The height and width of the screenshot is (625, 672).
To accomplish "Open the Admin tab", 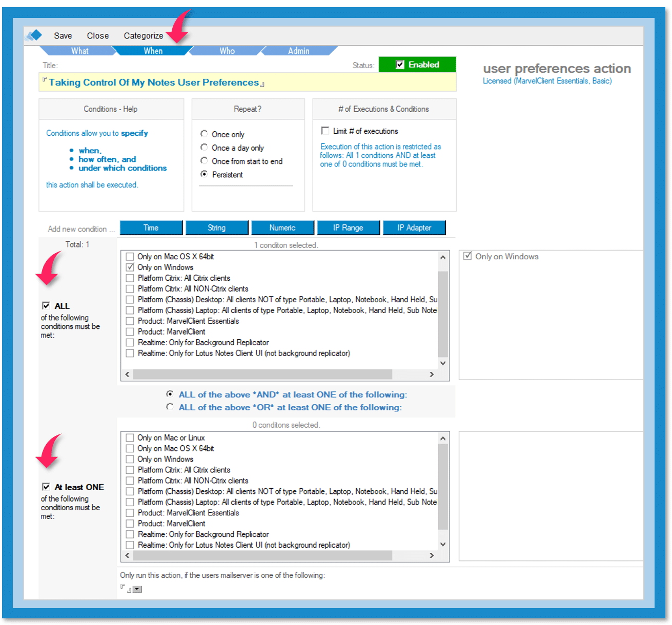I will [298, 51].
